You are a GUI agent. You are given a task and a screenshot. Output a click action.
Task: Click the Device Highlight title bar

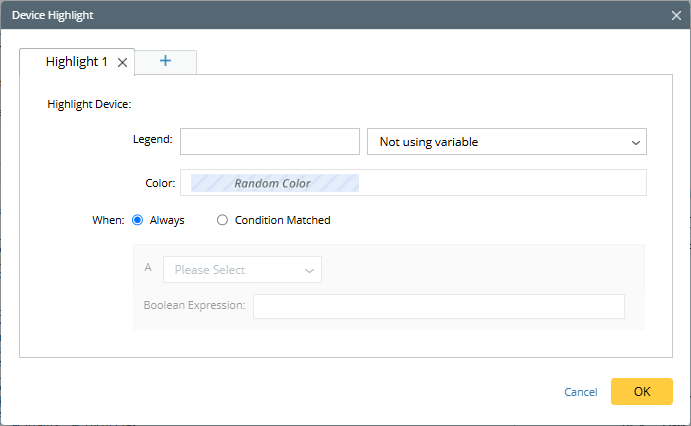pyautogui.click(x=300, y=15)
